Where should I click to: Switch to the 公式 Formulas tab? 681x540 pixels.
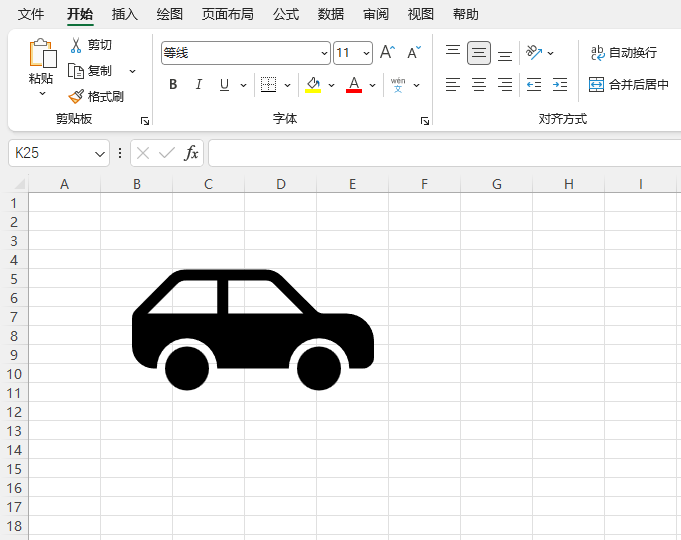286,14
